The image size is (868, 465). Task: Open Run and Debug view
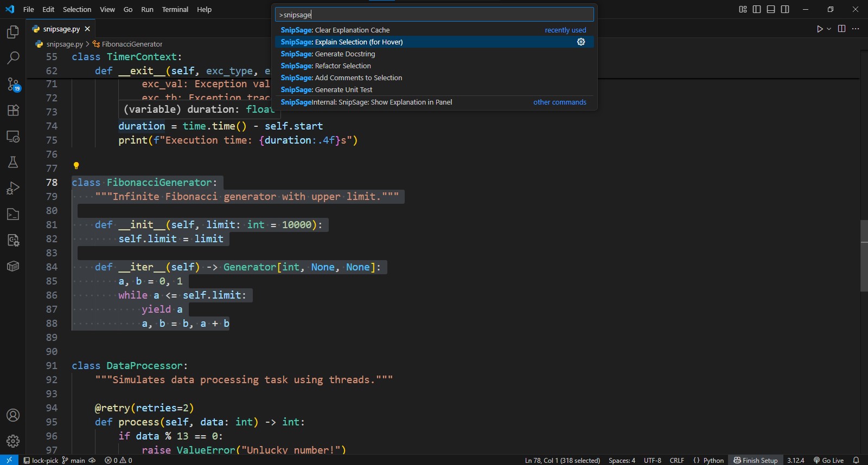(x=13, y=188)
